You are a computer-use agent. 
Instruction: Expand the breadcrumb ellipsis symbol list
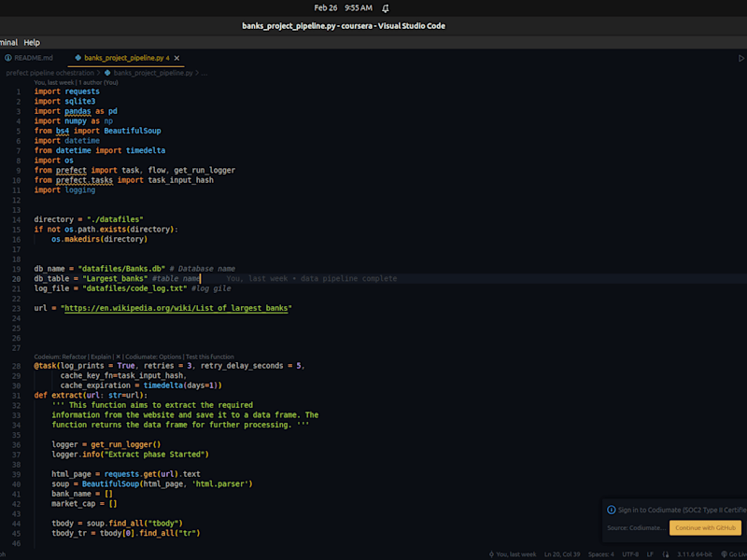pos(204,73)
